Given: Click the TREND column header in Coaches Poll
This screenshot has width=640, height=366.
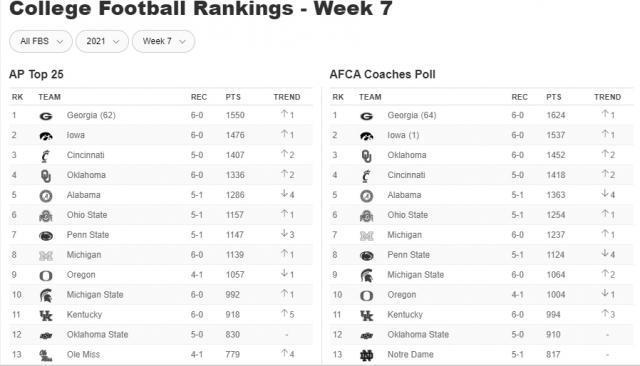Looking at the screenshot, I should point(607,97).
